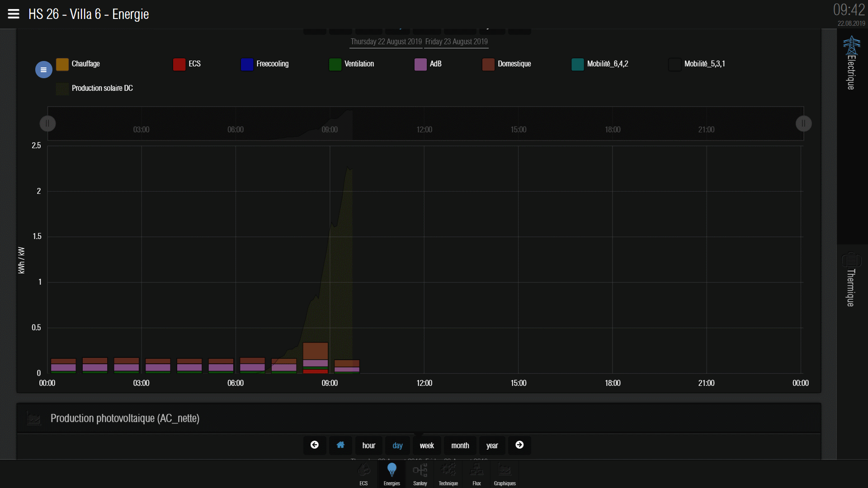Screen dimensions: 868x488
Task: Toggle the ECS series in legend
Action: click(187, 64)
